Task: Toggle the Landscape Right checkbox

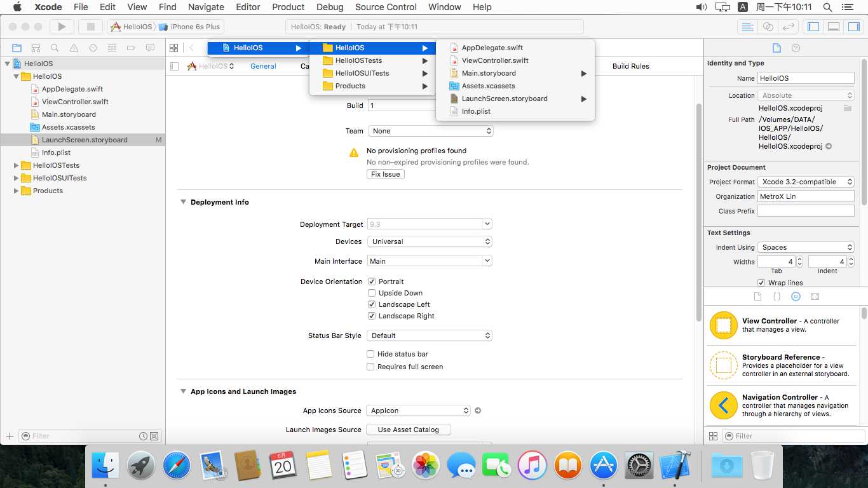Action: tap(371, 316)
